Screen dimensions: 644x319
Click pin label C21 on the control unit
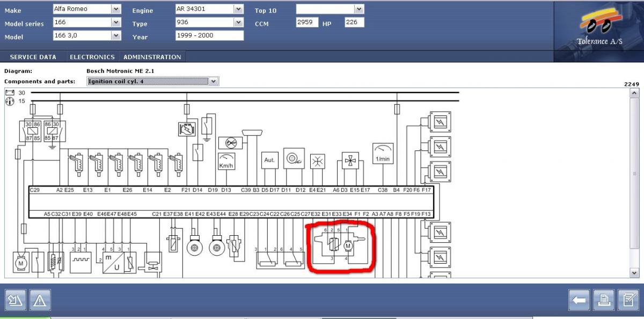(157, 214)
